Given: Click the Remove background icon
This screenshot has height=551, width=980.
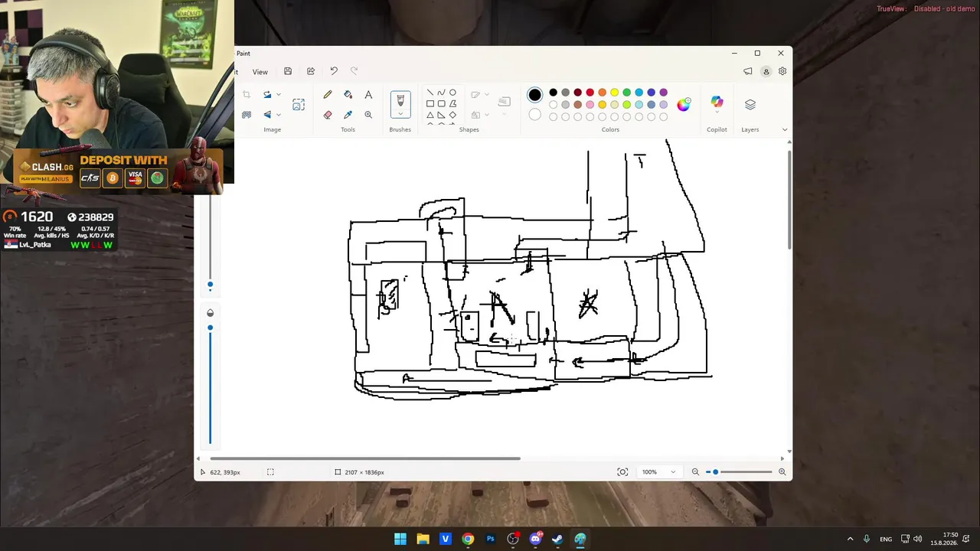Looking at the screenshot, I should coord(247,115).
